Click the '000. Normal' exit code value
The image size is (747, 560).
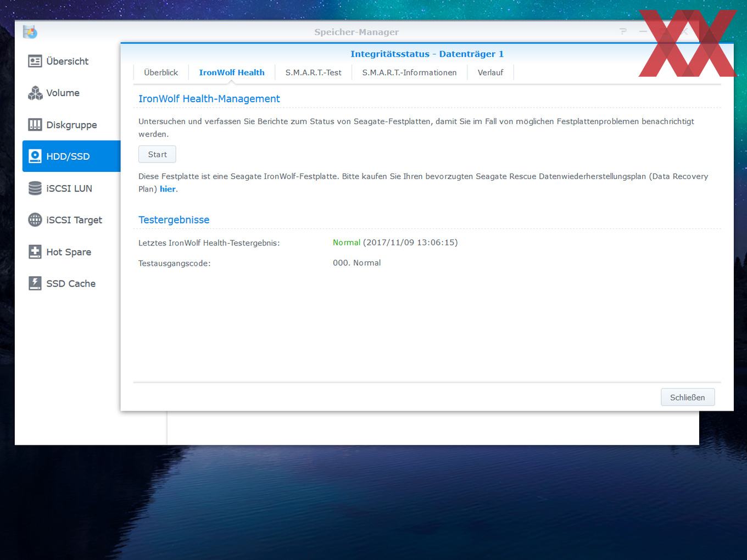[356, 263]
